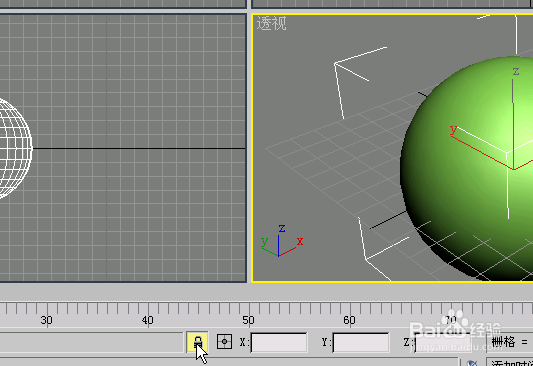Screen dimensions: 533x366
Task: Select the wireframe sphere in the left viewport
Action: point(15,149)
